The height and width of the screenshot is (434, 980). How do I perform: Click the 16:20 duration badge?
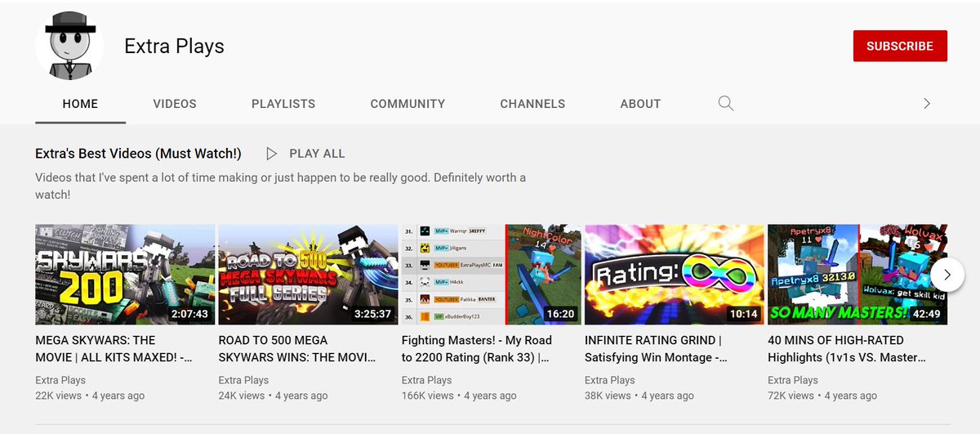(x=560, y=314)
